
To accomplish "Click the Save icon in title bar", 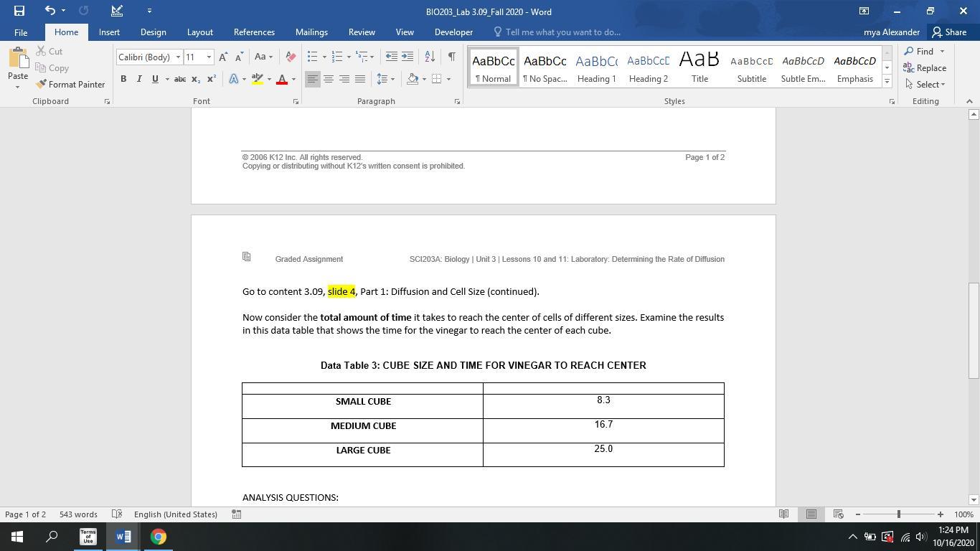I will click(19, 11).
